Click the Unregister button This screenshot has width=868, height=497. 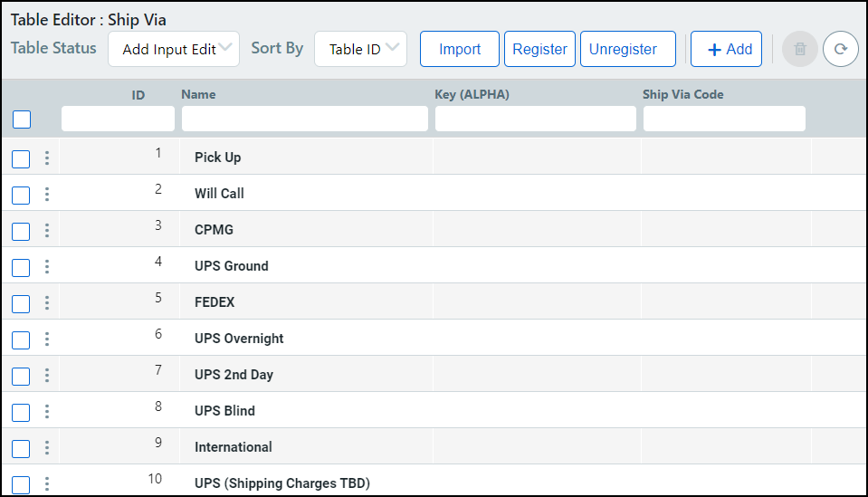pyautogui.click(x=627, y=49)
